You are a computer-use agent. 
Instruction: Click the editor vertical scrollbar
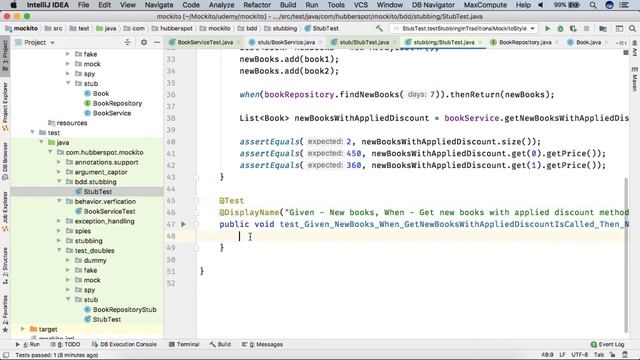pos(626,255)
